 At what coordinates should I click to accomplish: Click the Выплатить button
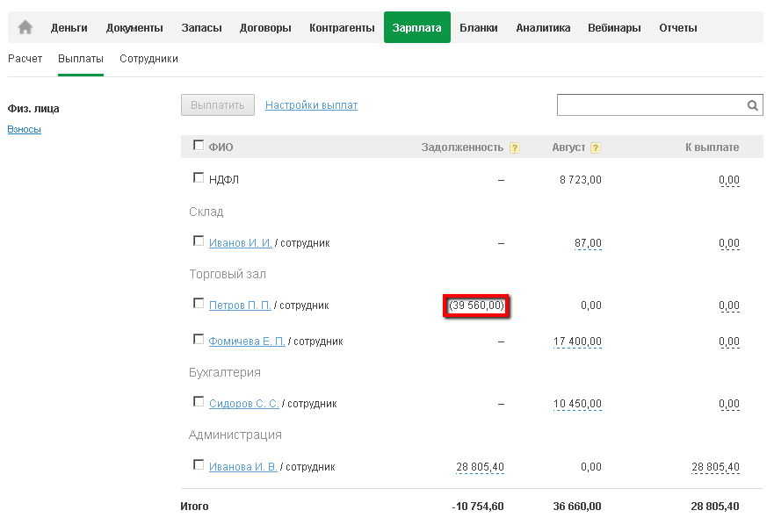218,105
